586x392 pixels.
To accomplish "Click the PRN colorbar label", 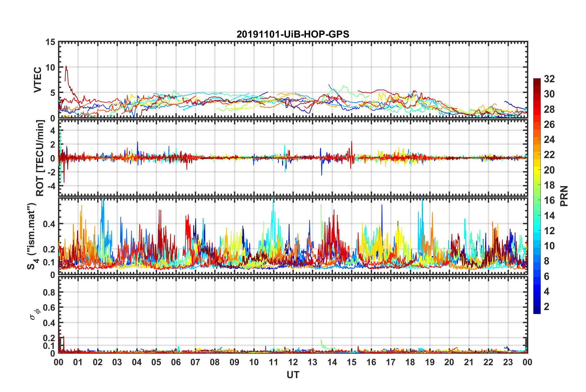I will click(x=564, y=196).
